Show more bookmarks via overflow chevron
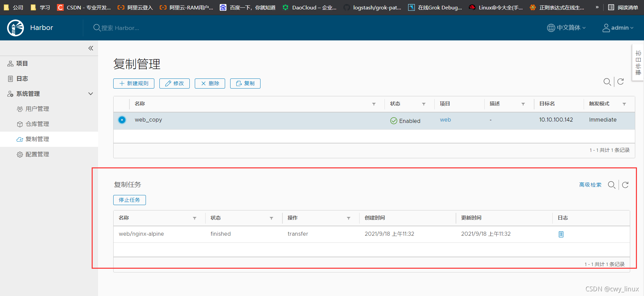 (x=597, y=7)
